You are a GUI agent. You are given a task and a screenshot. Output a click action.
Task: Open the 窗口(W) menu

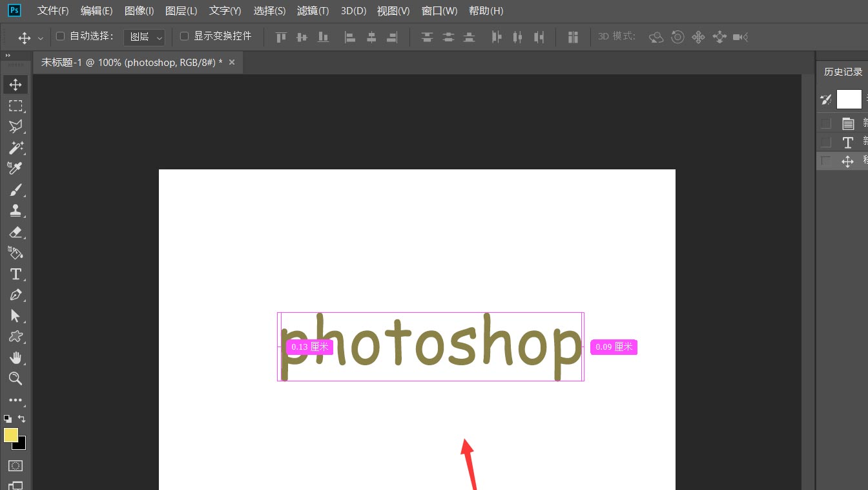click(x=439, y=11)
